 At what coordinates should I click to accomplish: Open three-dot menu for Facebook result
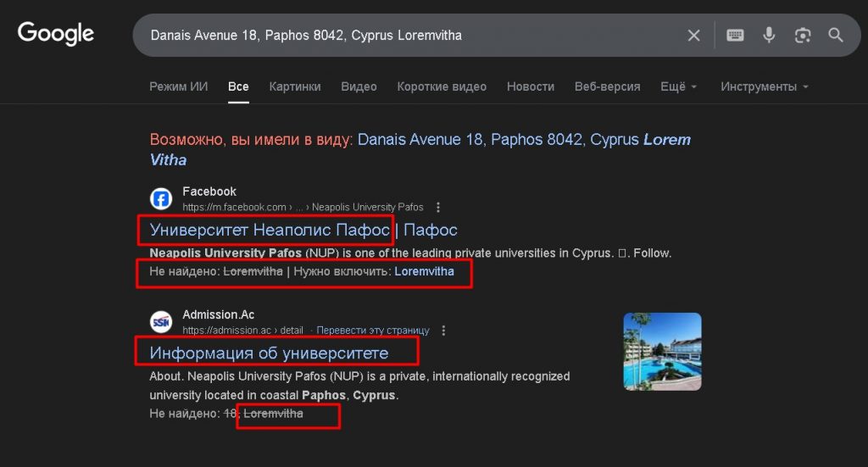[438, 208]
